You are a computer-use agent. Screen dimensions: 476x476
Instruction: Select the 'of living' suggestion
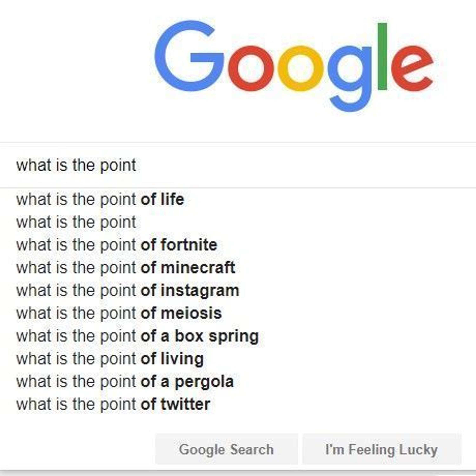110,359
